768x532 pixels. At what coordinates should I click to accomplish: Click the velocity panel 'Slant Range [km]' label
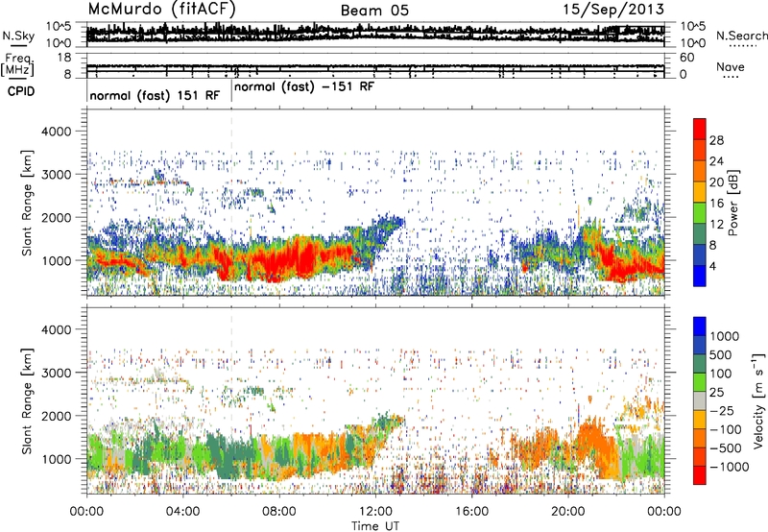tap(27, 401)
